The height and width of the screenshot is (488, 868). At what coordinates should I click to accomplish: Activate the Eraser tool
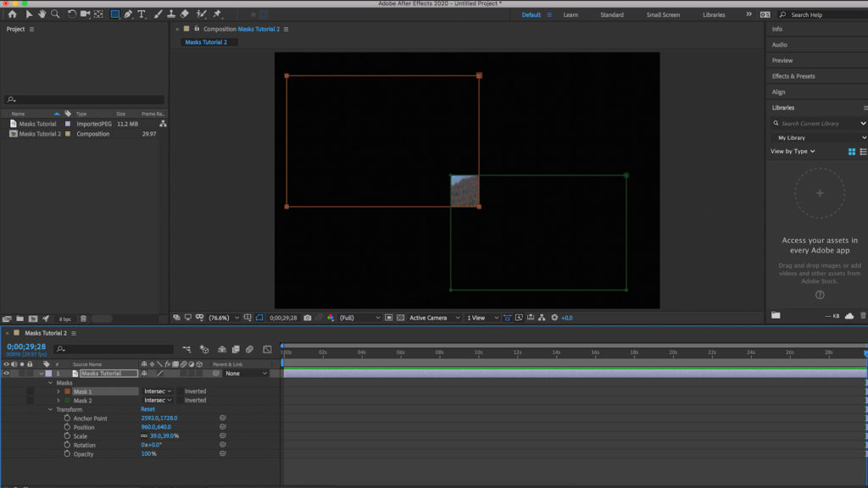click(x=185, y=14)
